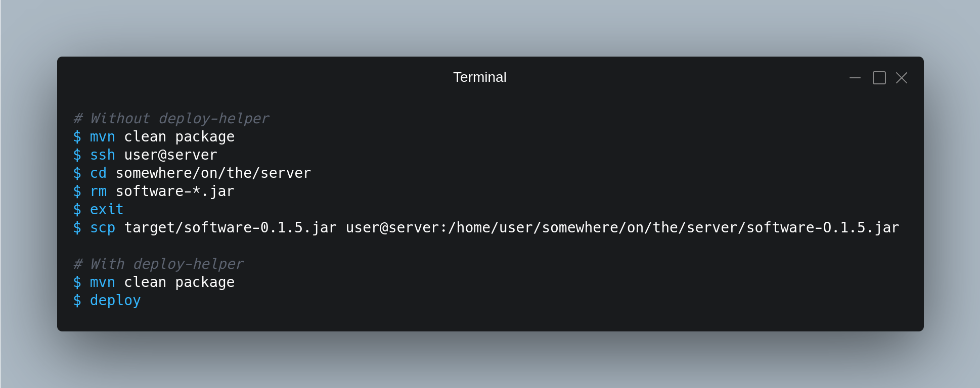The width and height of the screenshot is (980, 388).
Task: Click the 'Without deploy-helper' comment line
Action: (x=171, y=119)
